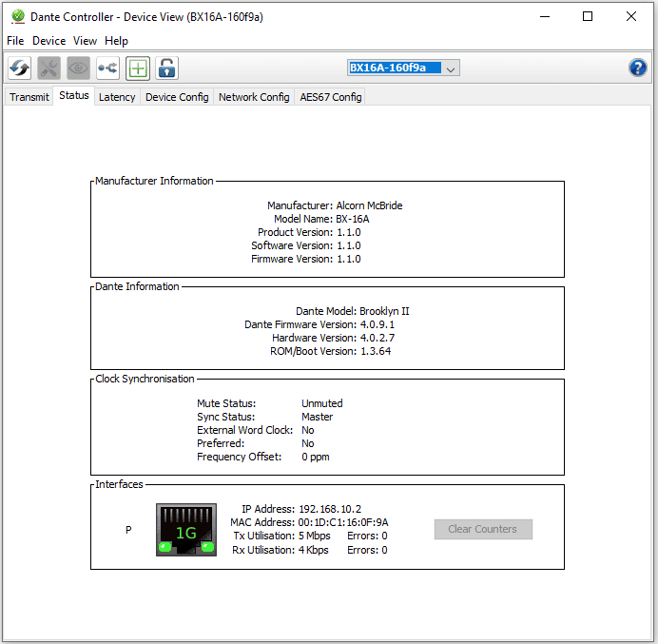Click the 1G Ethernet port interface icon
658x644 pixels.
[186, 530]
